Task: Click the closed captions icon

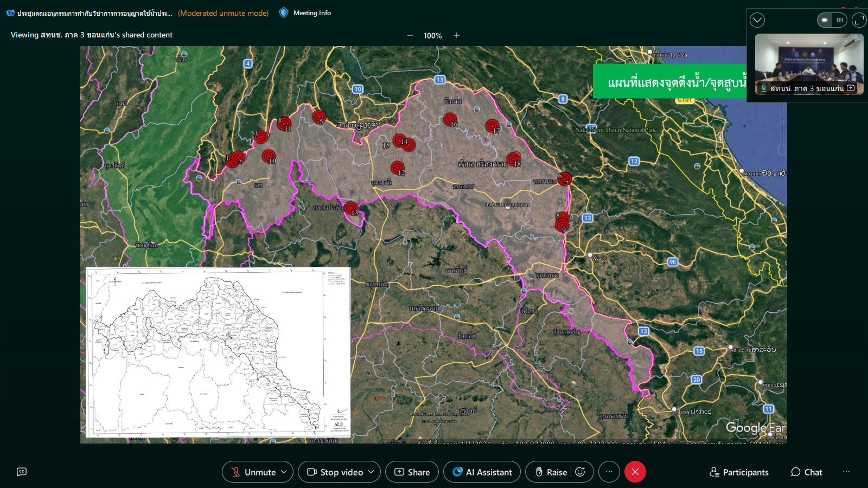Action: (22, 472)
